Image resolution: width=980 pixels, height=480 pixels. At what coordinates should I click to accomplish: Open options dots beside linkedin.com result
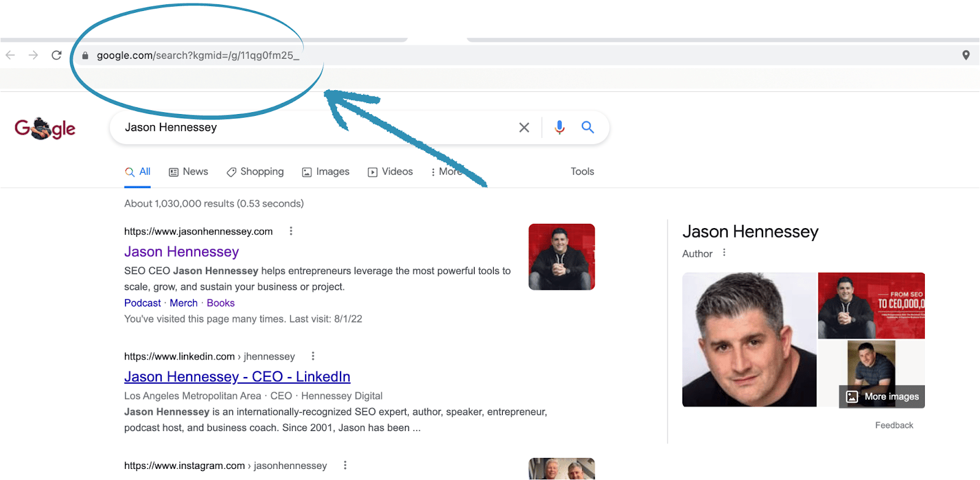(x=313, y=356)
